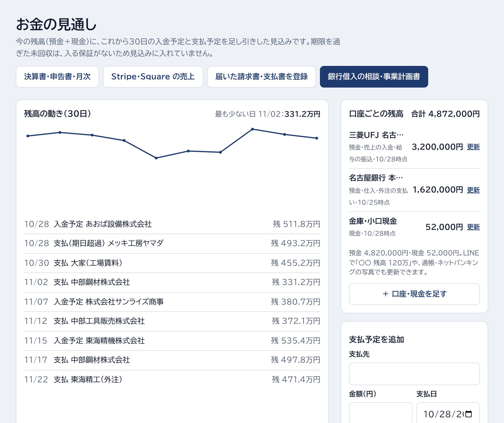Click ＋ 口座・現金を足す button
The image size is (504, 423).
click(414, 294)
